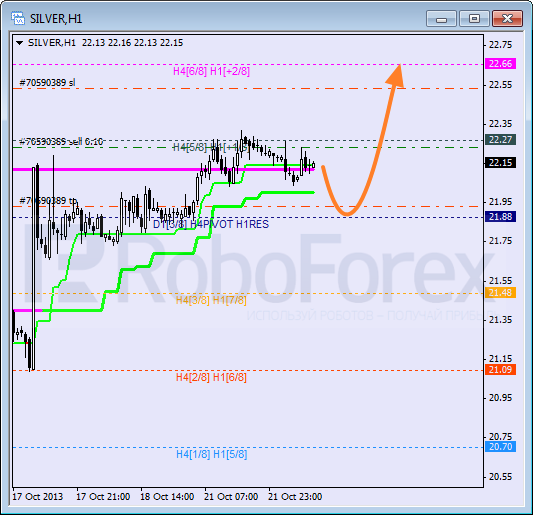This screenshot has width=533, height=515.
Task: Select the red 21.09 level label
Action: [500, 370]
